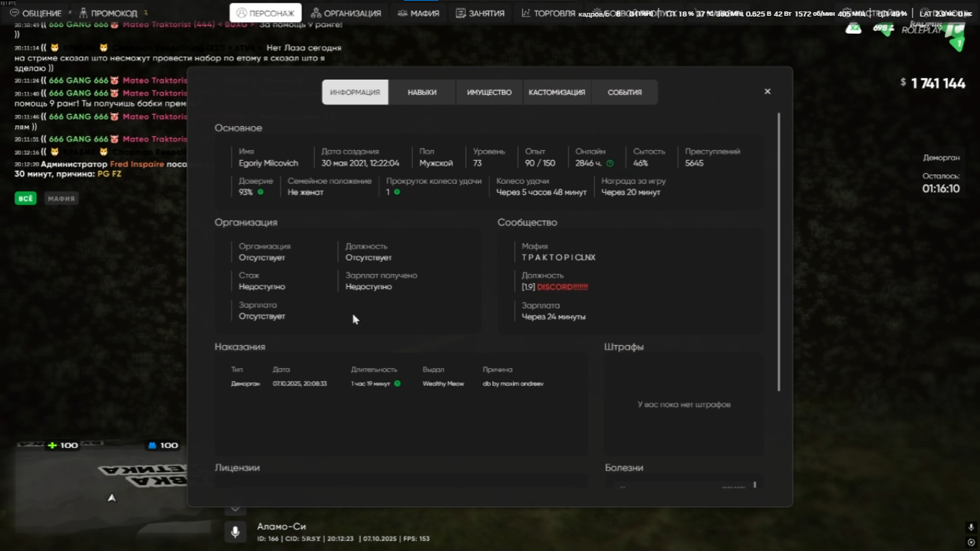
Task: Open the Торговля top menu
Action: pyautogui.click(x=548, y=13)
